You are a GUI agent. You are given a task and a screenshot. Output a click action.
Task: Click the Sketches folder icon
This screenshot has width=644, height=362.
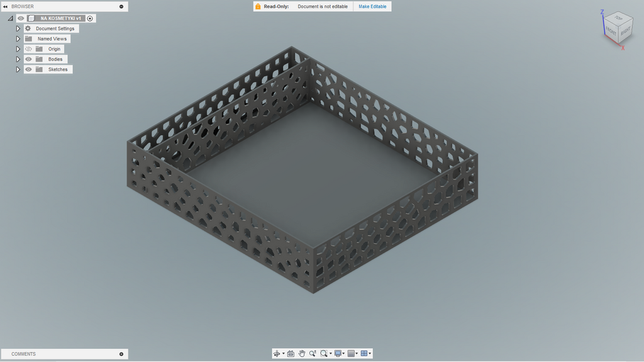pyautogui.click(x=39, y=69)
